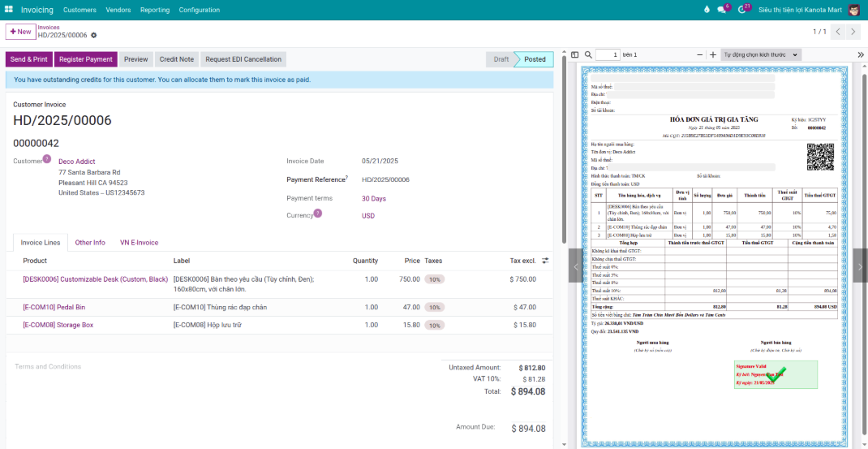
Task: Click the Posted status stage
Action: click(535, 59)
